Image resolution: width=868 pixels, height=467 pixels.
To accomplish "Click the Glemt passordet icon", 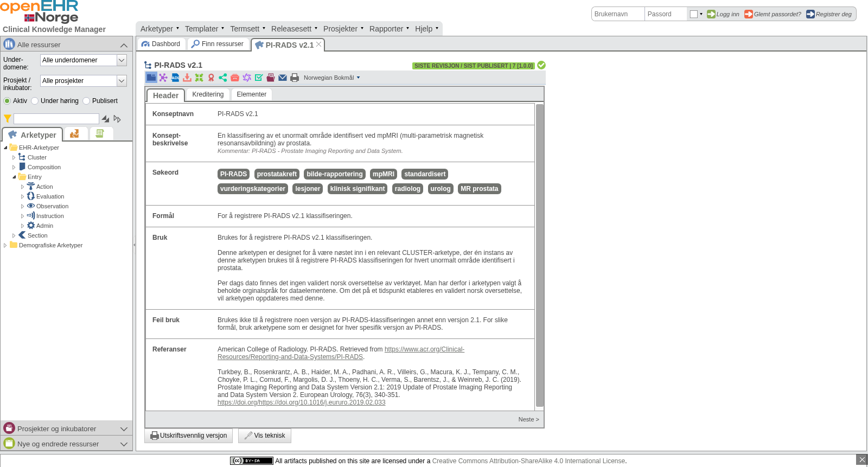I will pyautogui.click(x=749, y=14).
